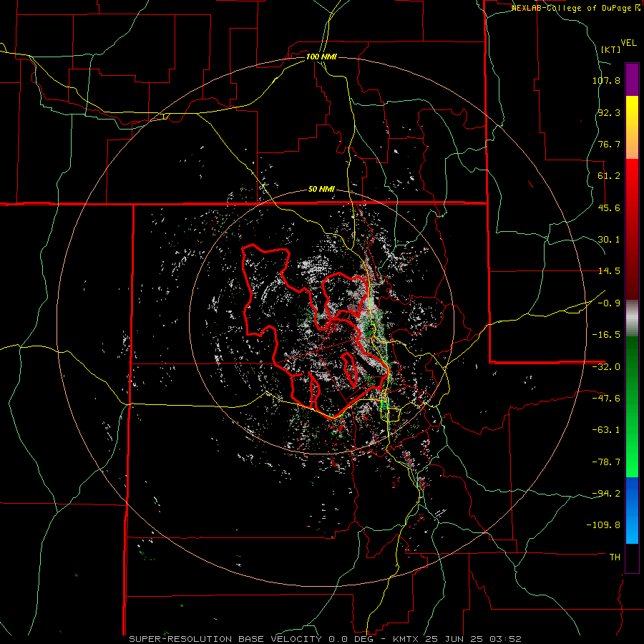This screenshot has height=644, width=644.
Task: Select the -94.2 velocity scale value
Action: pos(606,493)
